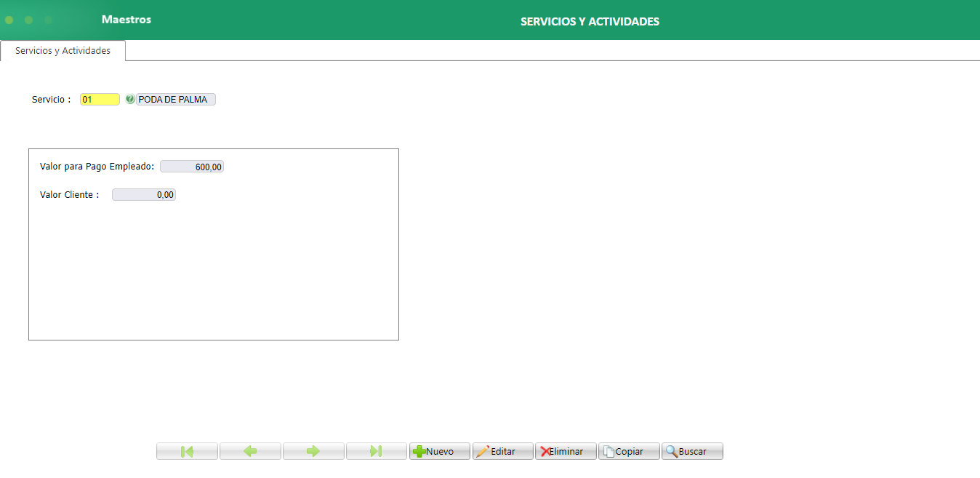Click the Servicio label
This screenshot has height=478, width=980.
coord(51,100)
